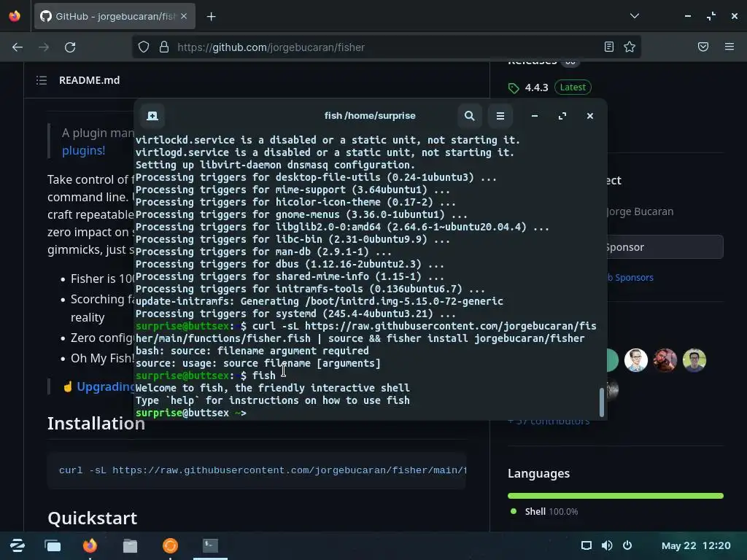This screenshot has height=560, width=747.
Task: Go forward in Firefox history
Action: pos(44,47)
